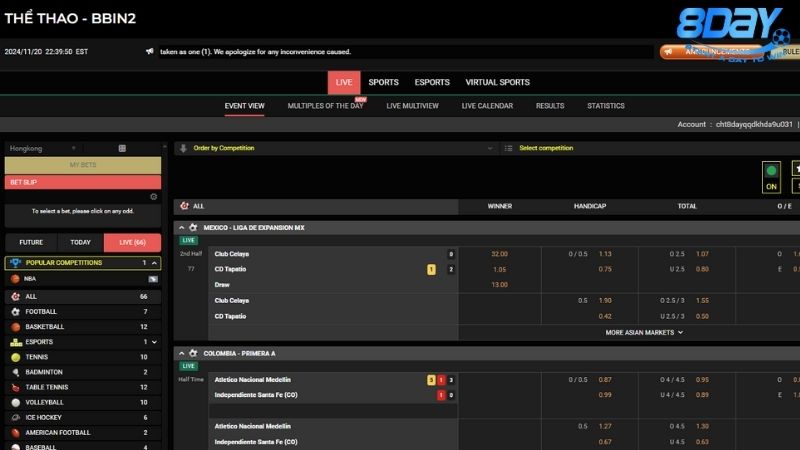The width and height of the screenshot is (800, 450).
Task: Select the Today filter tab
Action: pyautogui.click(x=80, y=243)
